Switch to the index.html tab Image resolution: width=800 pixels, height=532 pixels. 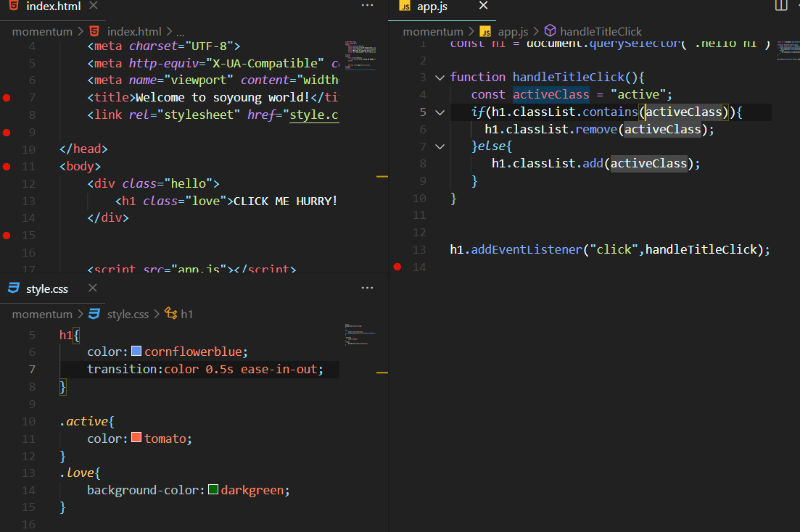point(53,7)
